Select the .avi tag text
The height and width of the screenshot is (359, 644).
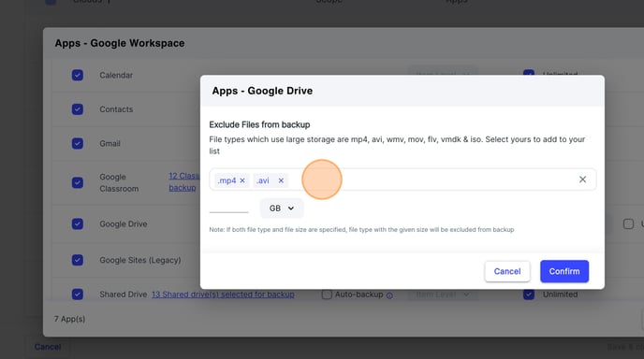(x=263, y=180)
